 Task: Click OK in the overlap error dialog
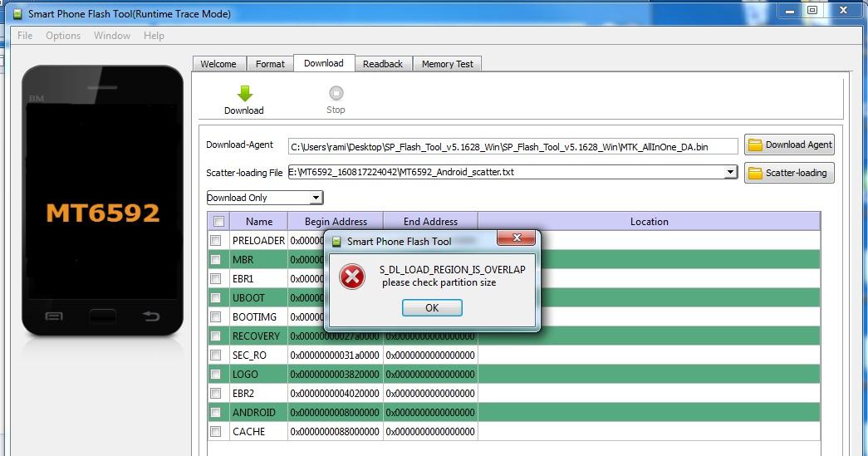click(x=432, y=307)
